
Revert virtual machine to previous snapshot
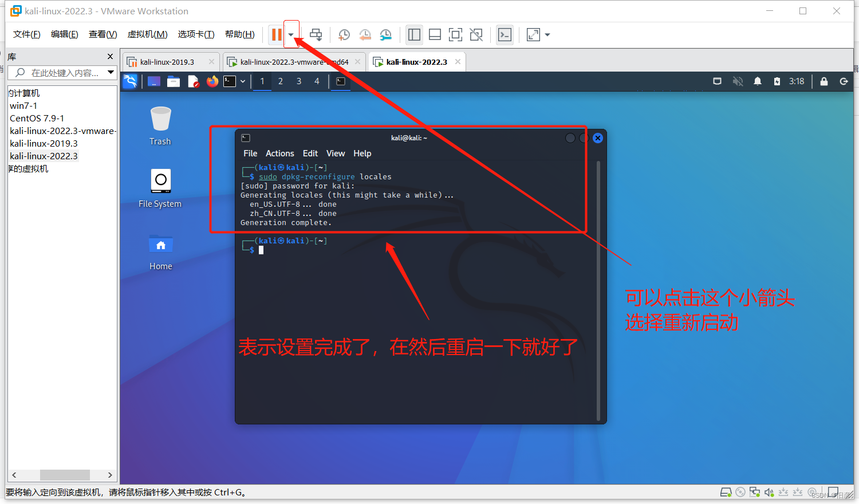pyautogui.click(x=365, y=34)
